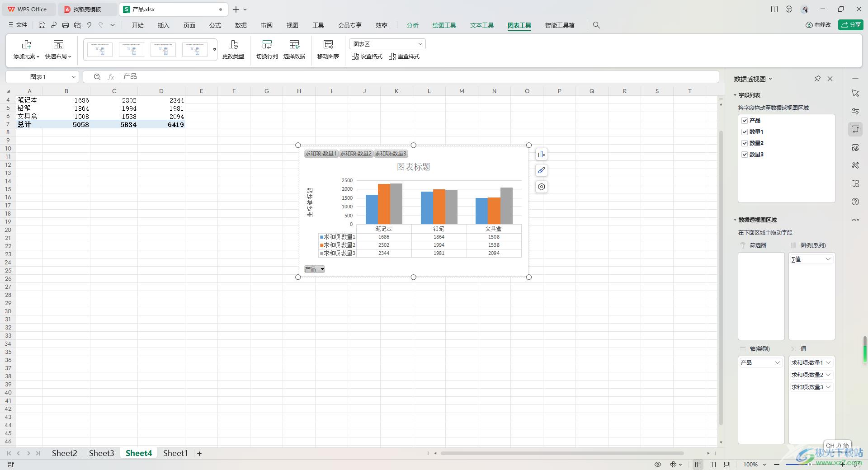The height and width of the screenshot is (470, 868).
Task: Select the first chart style thumbnail
Action: coord(100,50)
